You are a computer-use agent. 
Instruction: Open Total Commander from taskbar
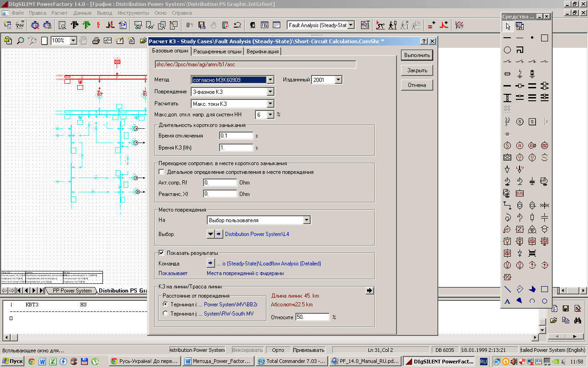pyautogui.click(x=292, y=362)
